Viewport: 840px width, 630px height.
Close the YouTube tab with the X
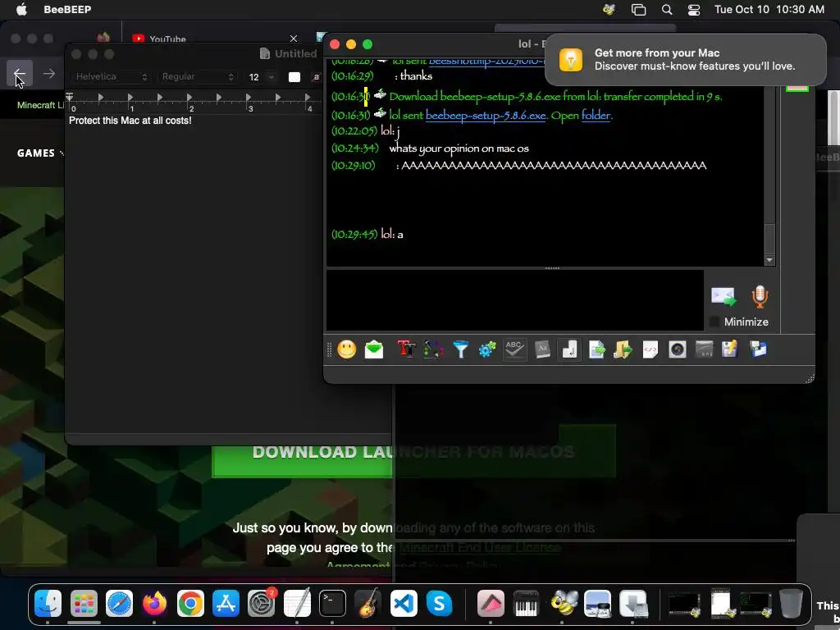(294, 39)
